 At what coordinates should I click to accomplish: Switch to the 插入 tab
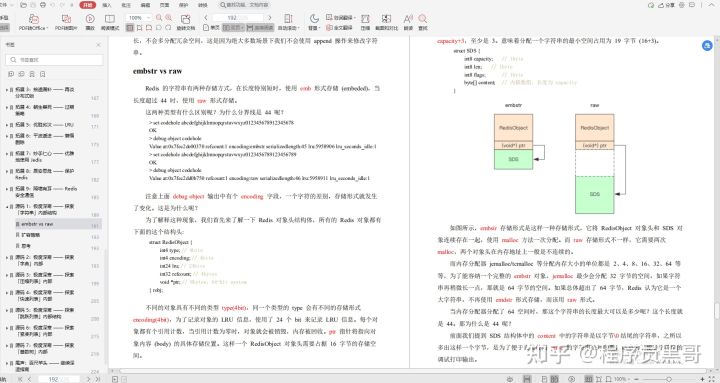(x=107, y=5)
